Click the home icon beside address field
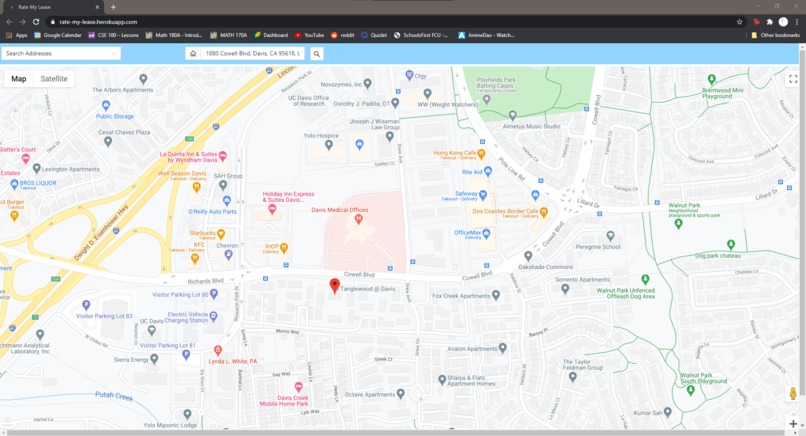 (x=193, y=53)
